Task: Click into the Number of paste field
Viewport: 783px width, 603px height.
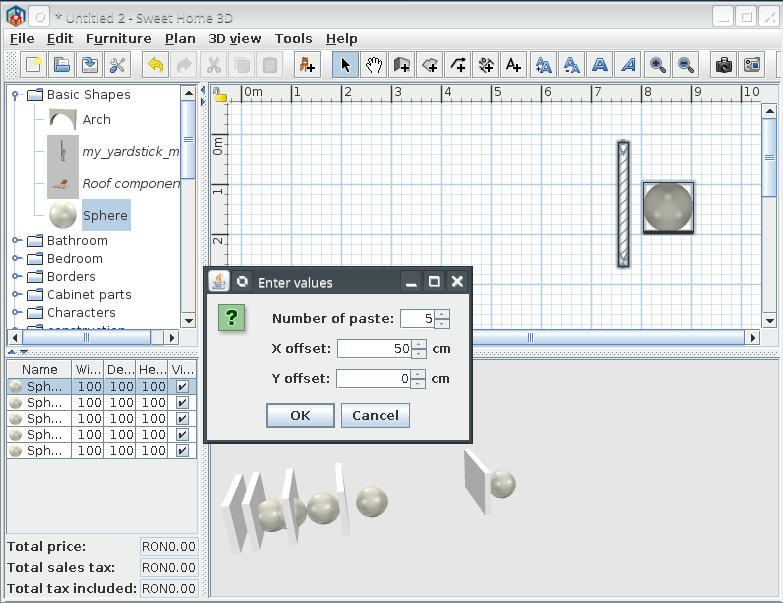Action: (x=417, y=319)
